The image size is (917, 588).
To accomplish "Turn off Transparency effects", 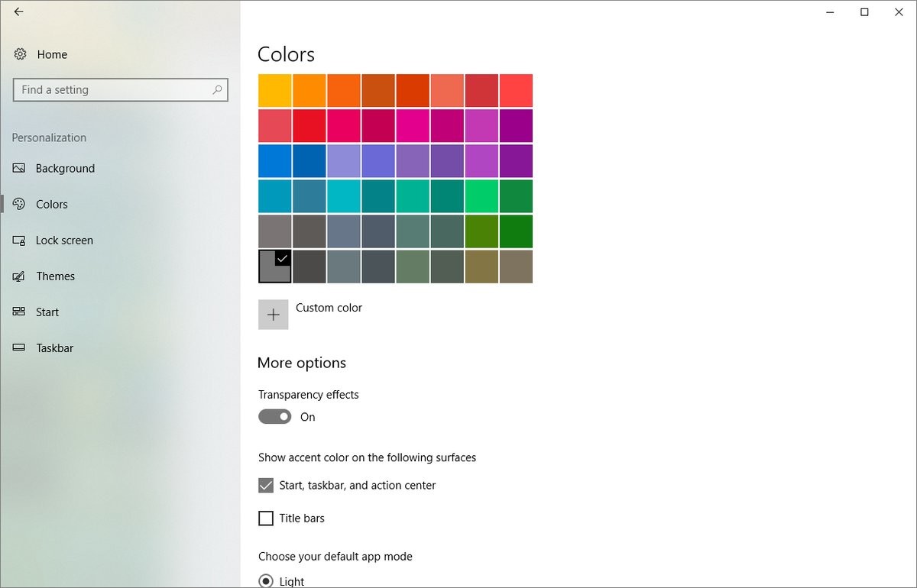I will tap(274, 416).
